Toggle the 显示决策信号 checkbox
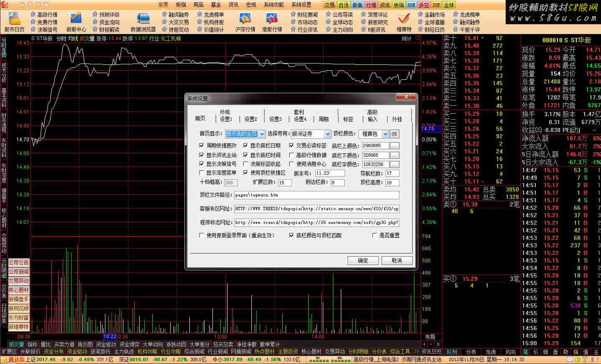Viewport: 601px width, 364px height. [202, 164]
